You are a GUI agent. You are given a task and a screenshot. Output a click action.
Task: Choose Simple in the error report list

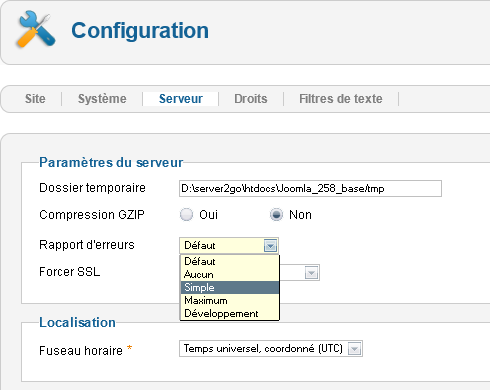(229, 287)
